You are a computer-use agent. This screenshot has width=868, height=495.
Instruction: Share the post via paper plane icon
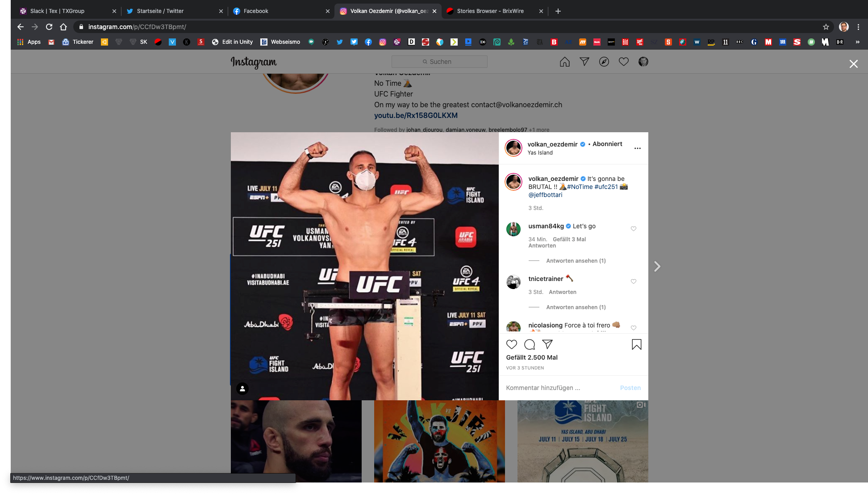point(547,344)
